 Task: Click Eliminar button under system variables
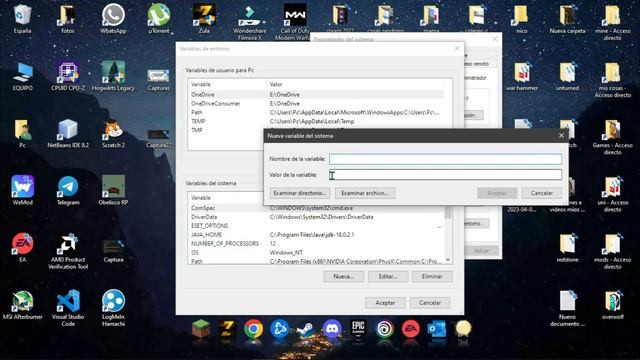[x=432, y=277]
